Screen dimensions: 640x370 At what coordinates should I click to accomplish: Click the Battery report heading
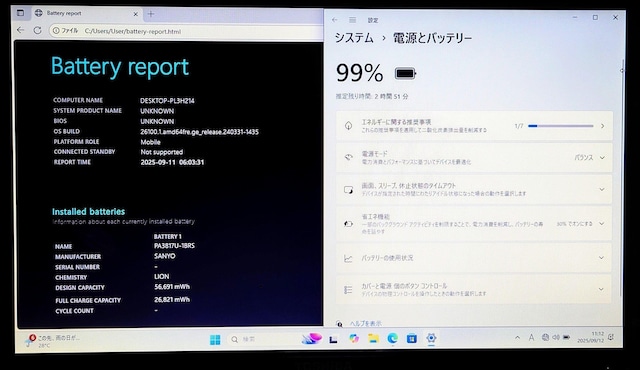click(120, 66)
